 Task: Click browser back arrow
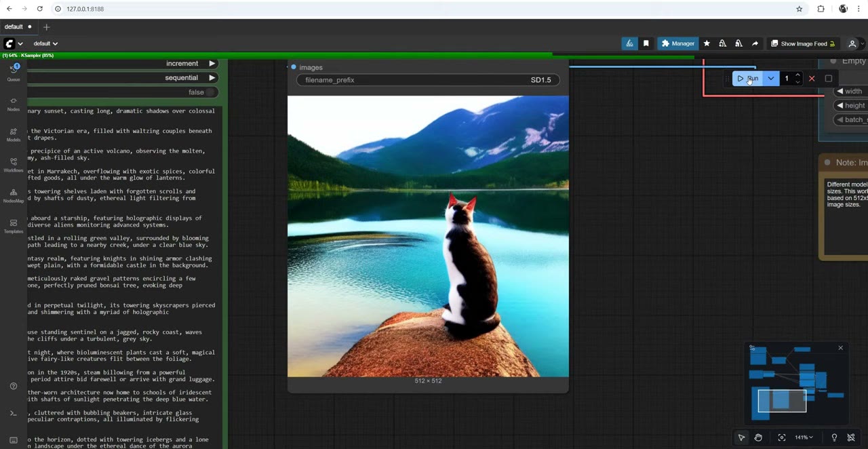pos(9,9)
